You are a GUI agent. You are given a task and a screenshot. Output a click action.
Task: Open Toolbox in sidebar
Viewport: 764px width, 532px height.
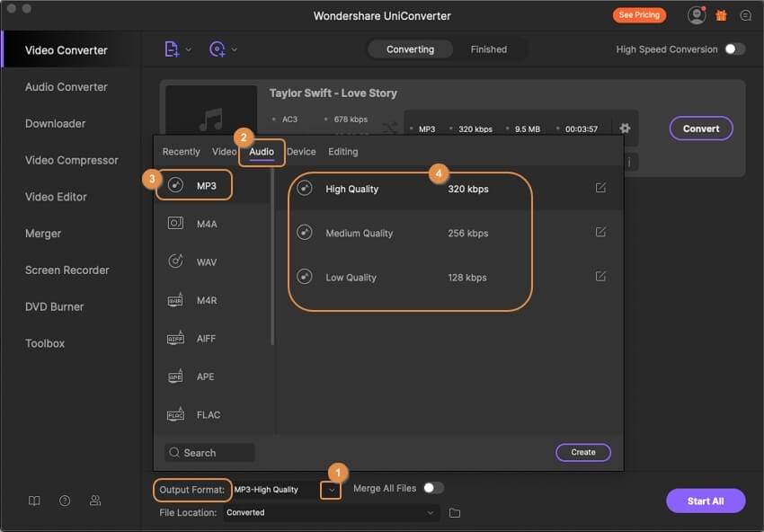pyautogui.click(x=45, y=343)
